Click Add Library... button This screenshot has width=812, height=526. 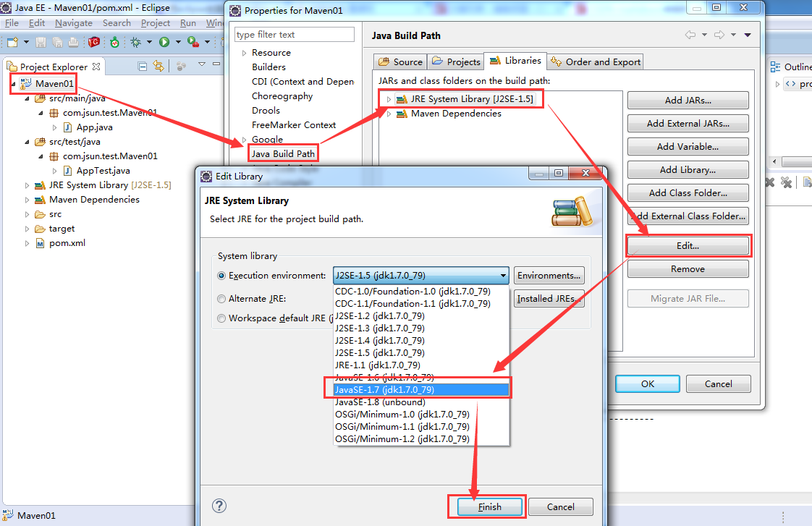click(688, 170)
